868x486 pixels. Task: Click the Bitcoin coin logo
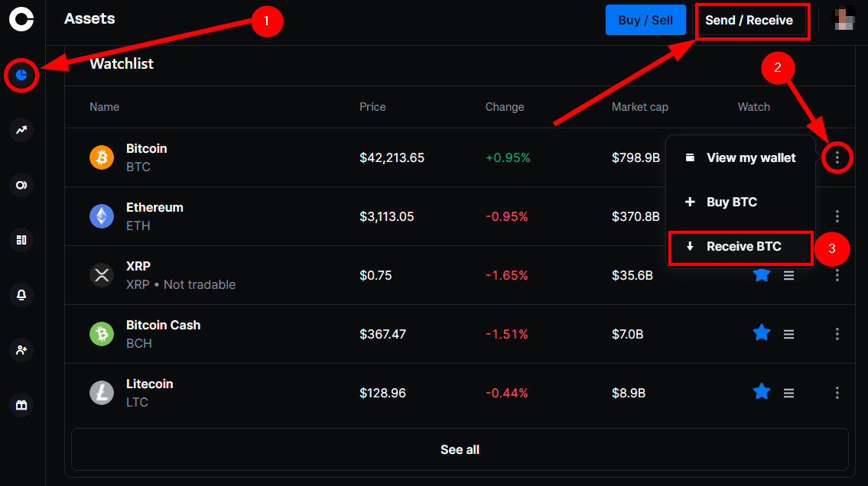[102, 157]
